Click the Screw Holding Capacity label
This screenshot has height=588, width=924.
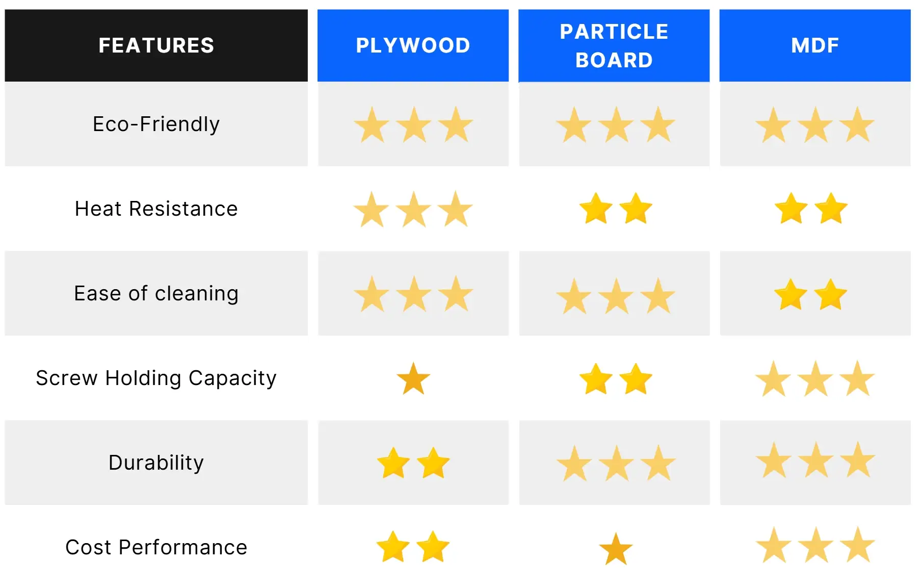tap(156, 378)
